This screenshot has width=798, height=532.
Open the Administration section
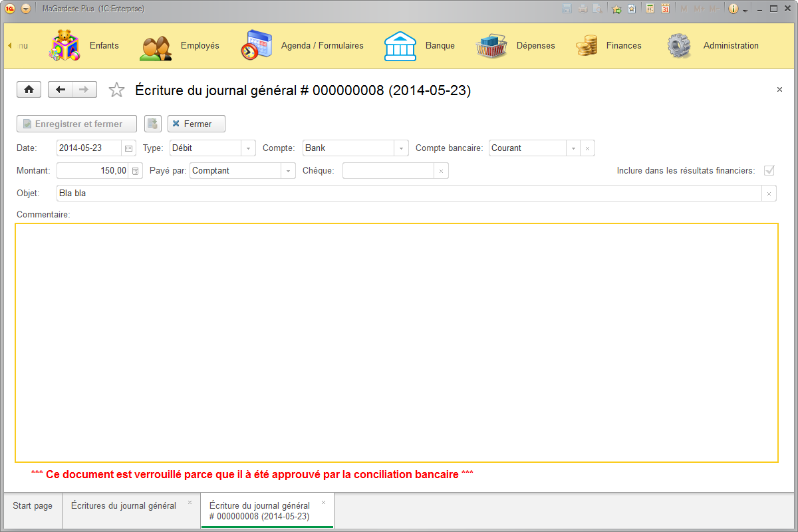pos(731,45)
